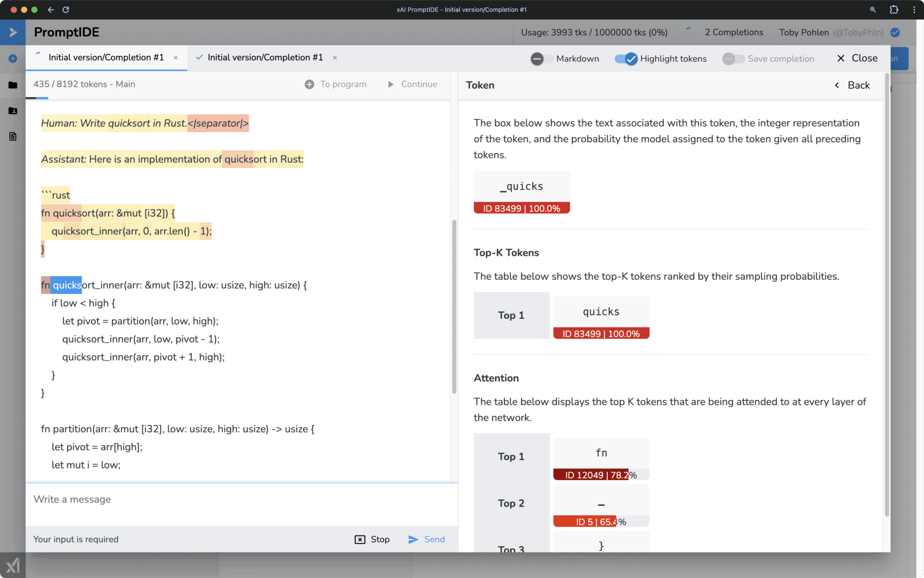Viewport: 924px width, 578px height.
Task: Open the browser three-dot menu
Action: click(915, 9)
